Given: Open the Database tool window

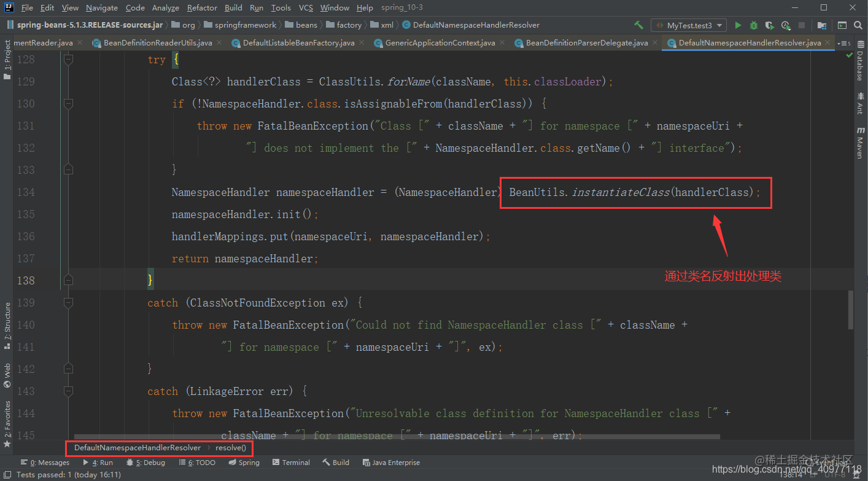Looking at the screenshot, I should 859,61.
